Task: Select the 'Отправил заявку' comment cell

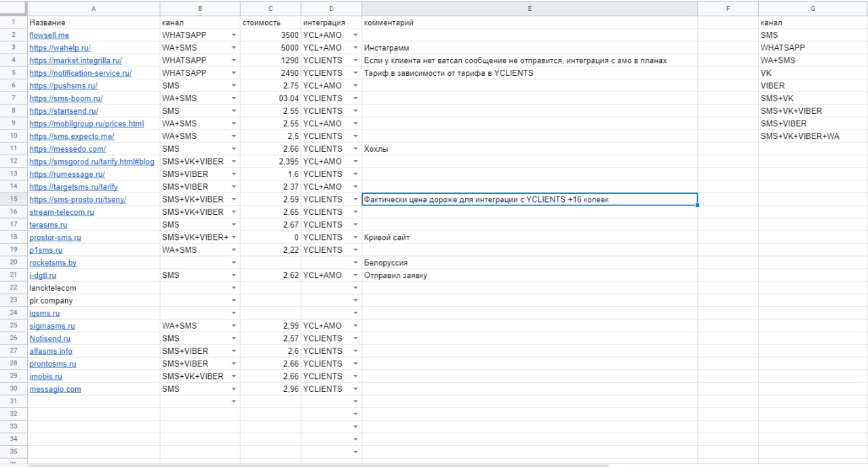Action: click(530, 275)
